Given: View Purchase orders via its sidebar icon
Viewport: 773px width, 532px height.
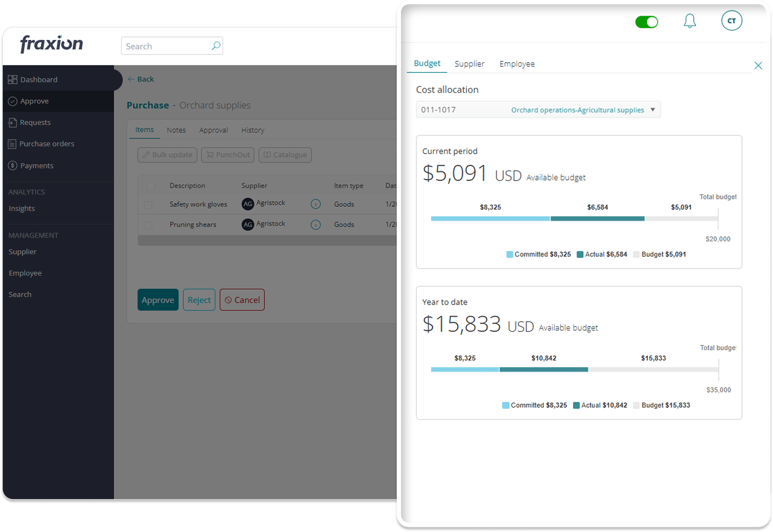Looking at the screenshot, I should point(13,143).
